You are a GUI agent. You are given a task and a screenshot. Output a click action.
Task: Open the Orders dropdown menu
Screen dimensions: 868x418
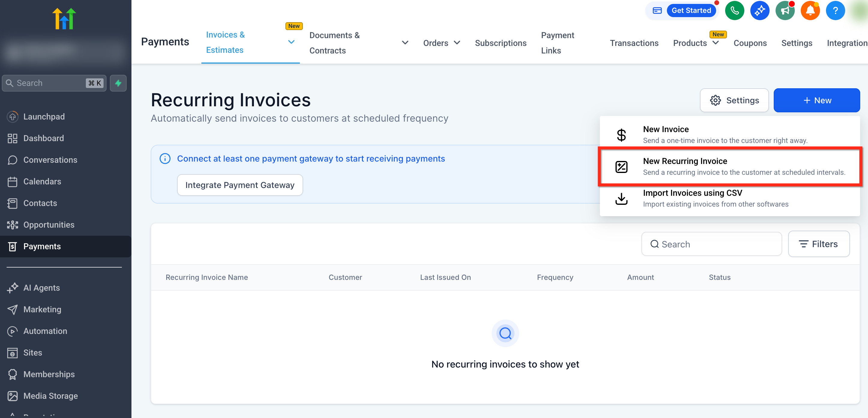click(x=442, y=43)
